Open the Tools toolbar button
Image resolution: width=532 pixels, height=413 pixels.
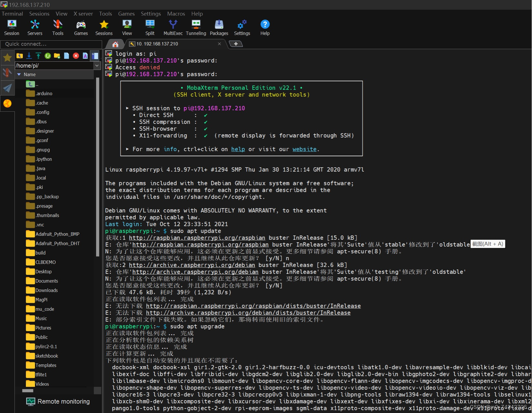pos(58,27)
